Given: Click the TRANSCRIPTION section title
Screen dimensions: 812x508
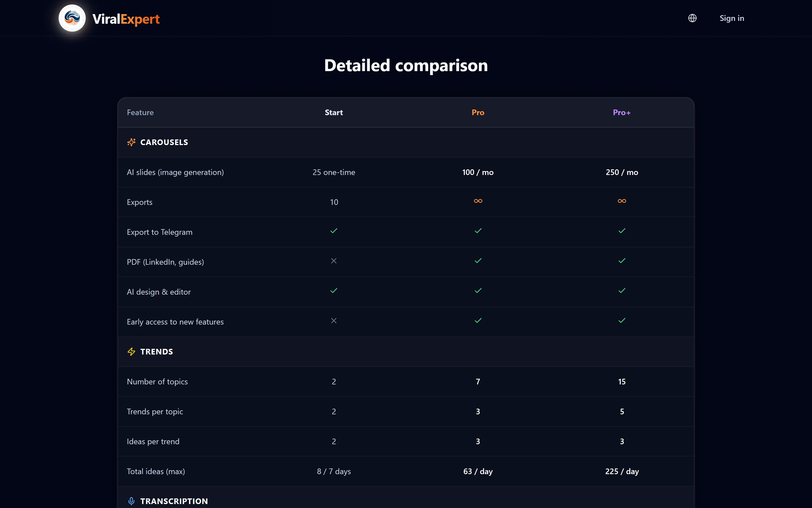Looking at the screenshot, I should pos(174,501).
